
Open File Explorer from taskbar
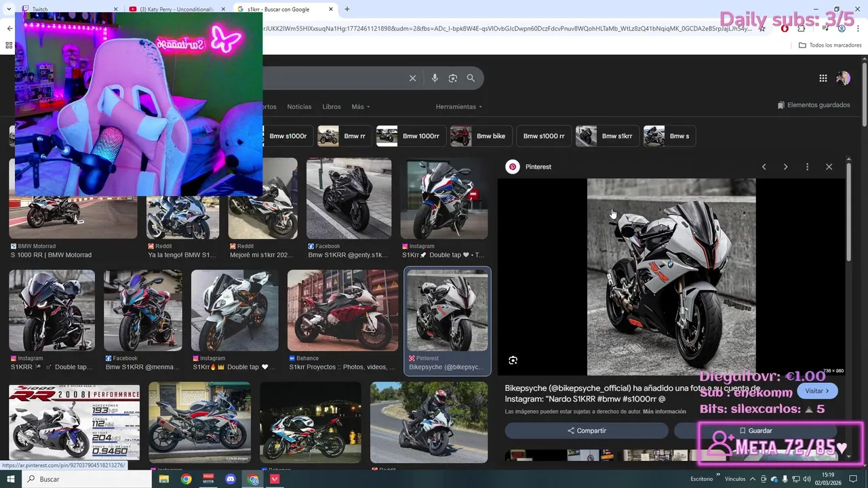[x=164, y=479]
